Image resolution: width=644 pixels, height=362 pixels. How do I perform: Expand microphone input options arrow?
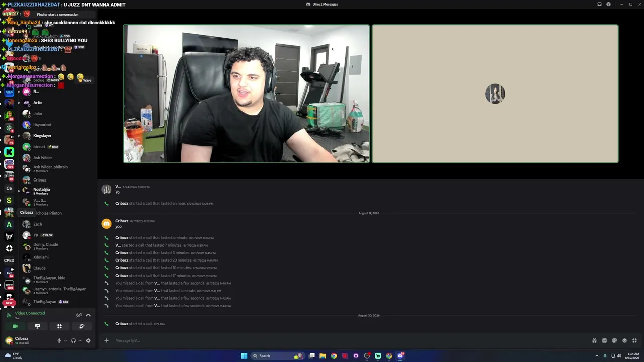[65, 340]
